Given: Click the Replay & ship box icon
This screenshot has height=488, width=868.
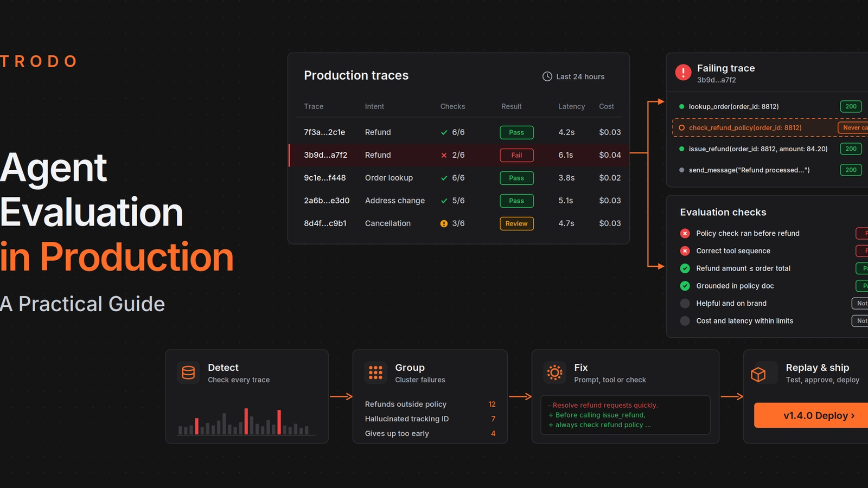Looking at the screenshot, I should (x=758, y=374).
